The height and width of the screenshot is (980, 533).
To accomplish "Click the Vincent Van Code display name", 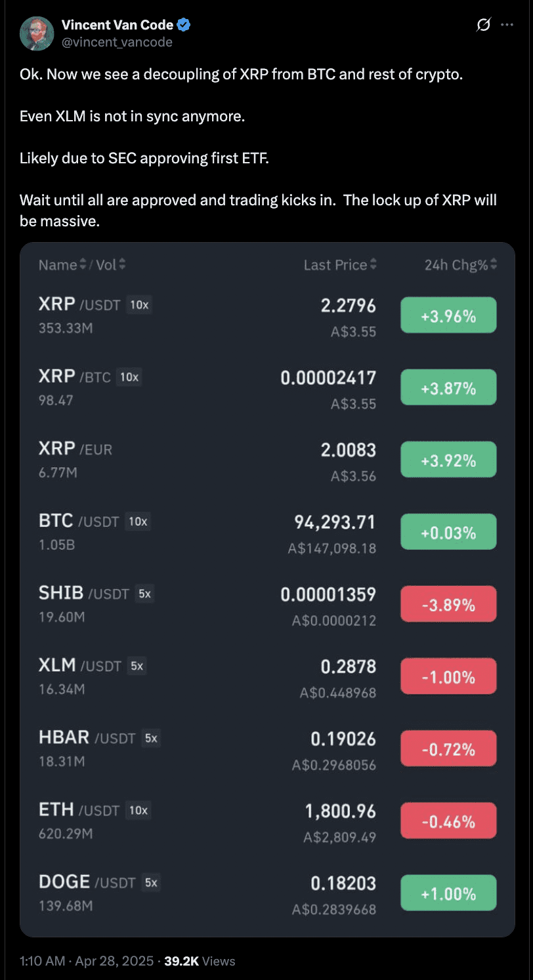I will pyautogui.click(x=117, y=26).
